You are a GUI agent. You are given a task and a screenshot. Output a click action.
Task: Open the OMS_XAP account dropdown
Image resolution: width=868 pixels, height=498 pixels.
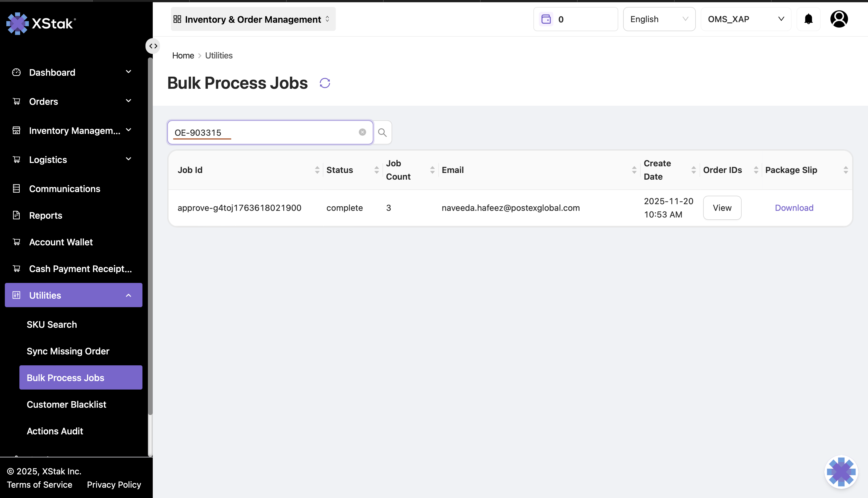coord(746,19)
